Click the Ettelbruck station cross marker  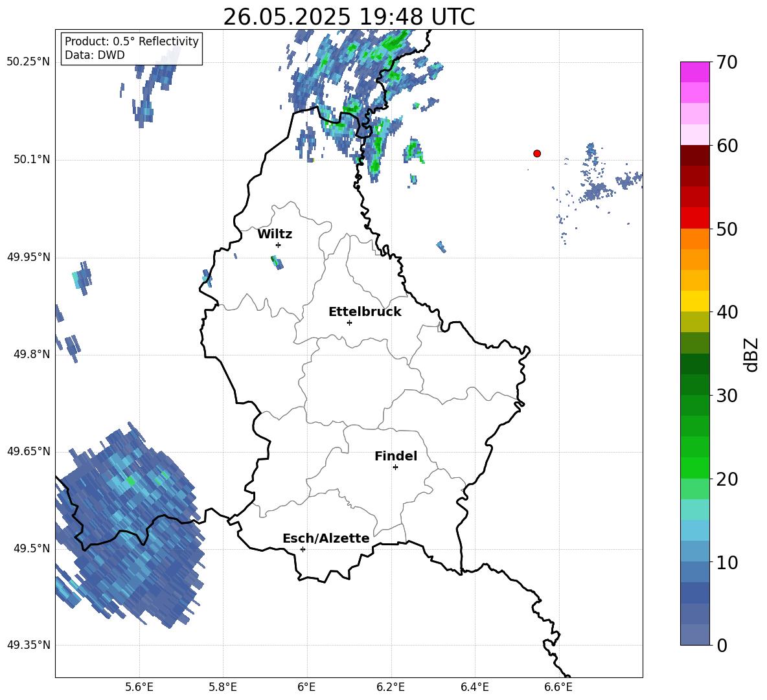pos(349,322)
